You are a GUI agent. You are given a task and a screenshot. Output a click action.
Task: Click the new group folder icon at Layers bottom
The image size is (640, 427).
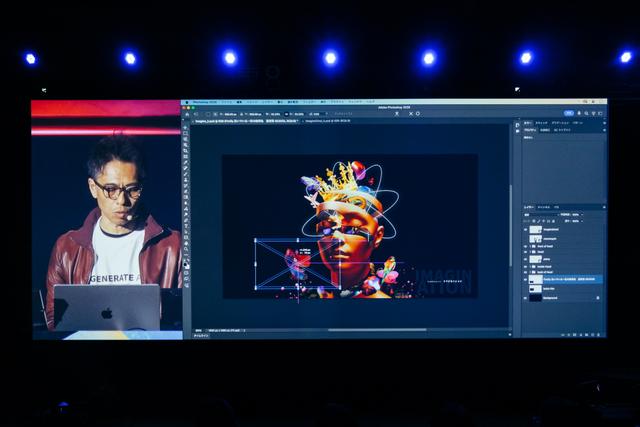tap(587, 335)
